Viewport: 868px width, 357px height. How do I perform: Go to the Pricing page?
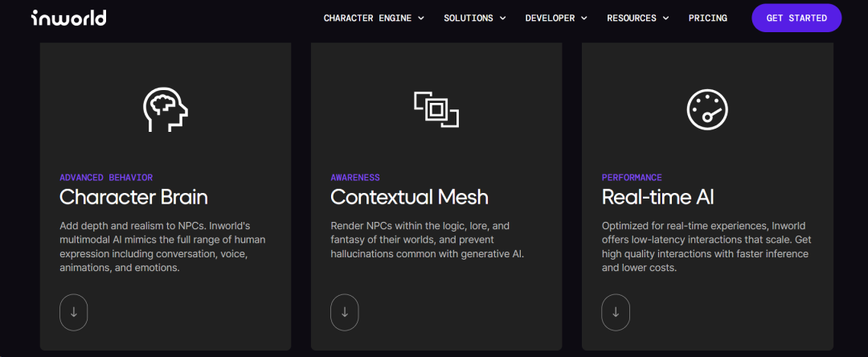pyautogui.click(x=707, y=18)
